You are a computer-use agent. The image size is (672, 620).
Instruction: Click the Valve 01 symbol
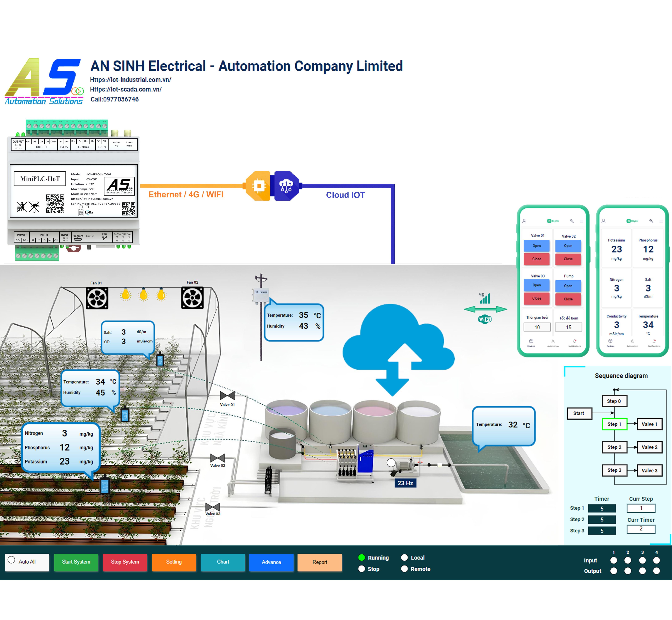tap(227, 396)
